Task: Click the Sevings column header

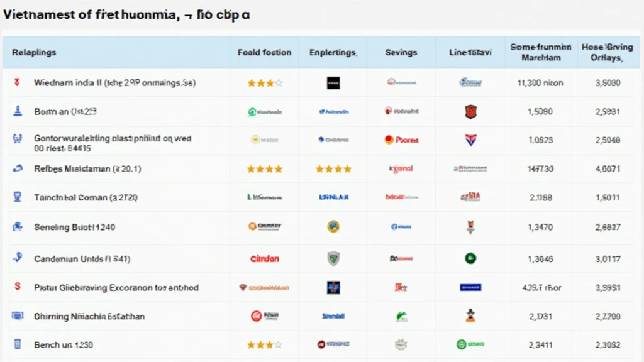Action: 401,52
